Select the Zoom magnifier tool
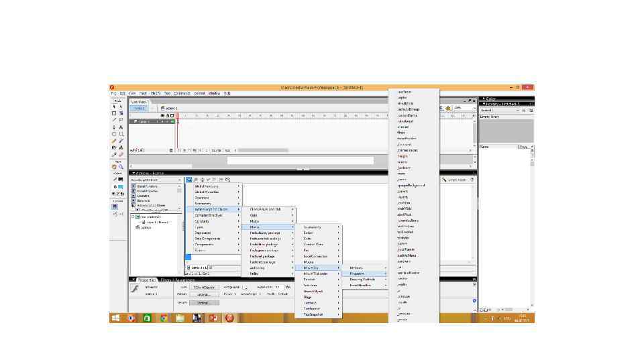 coord(121,167)
